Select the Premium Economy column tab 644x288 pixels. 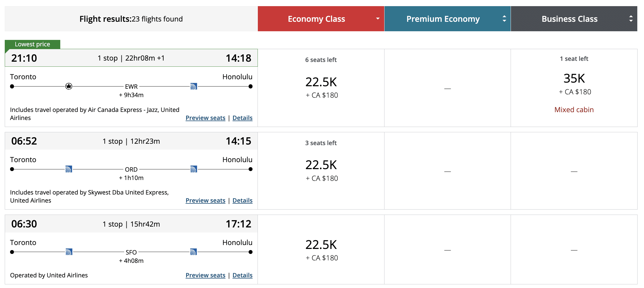tap(443, 19)
